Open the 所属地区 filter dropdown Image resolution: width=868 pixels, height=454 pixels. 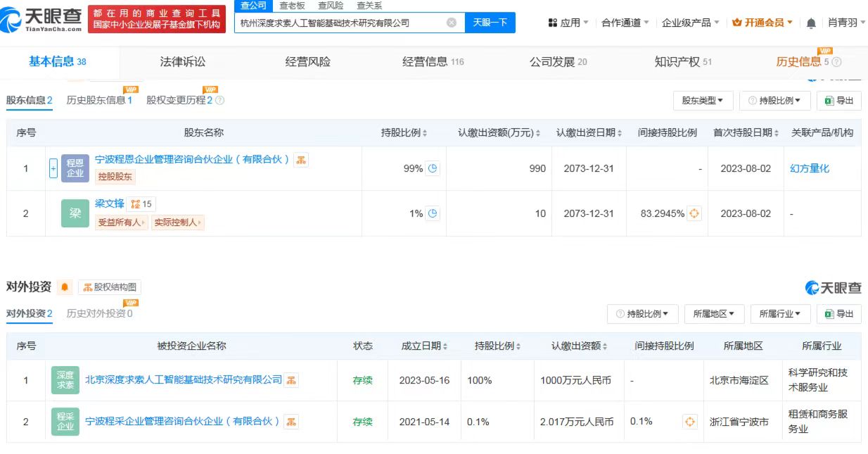tap(713, 314)
